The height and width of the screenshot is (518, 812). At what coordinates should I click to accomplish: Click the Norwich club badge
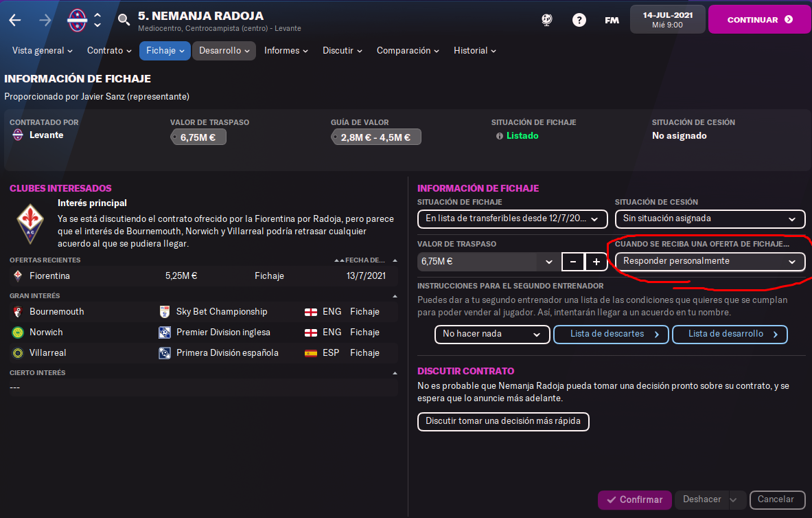[x=18, y=333]
